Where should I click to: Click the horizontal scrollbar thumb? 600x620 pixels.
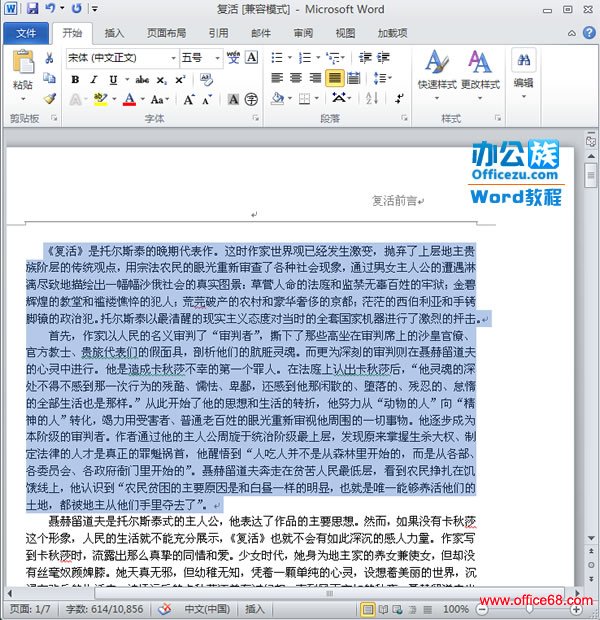[329, 593]
